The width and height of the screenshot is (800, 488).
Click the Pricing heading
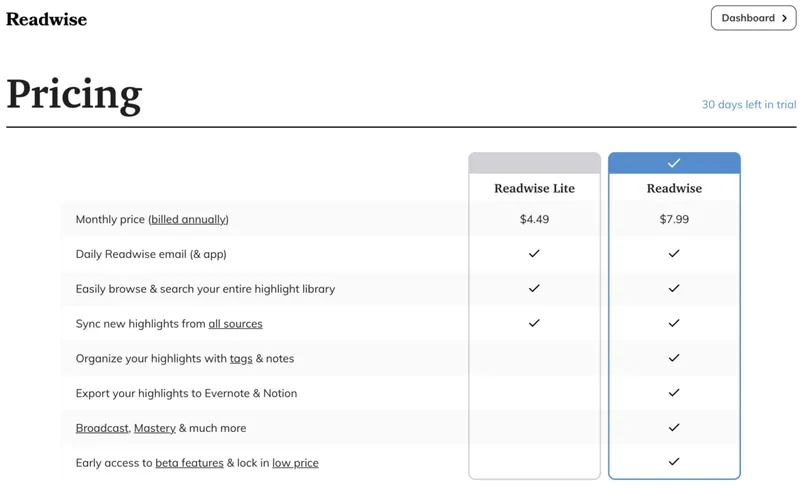click(74, 94)
